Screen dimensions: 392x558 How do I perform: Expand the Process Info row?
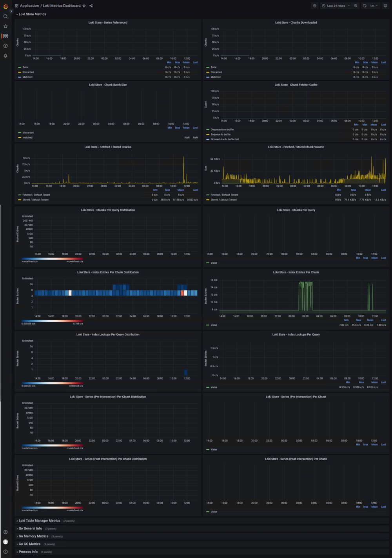click(28, 552)
